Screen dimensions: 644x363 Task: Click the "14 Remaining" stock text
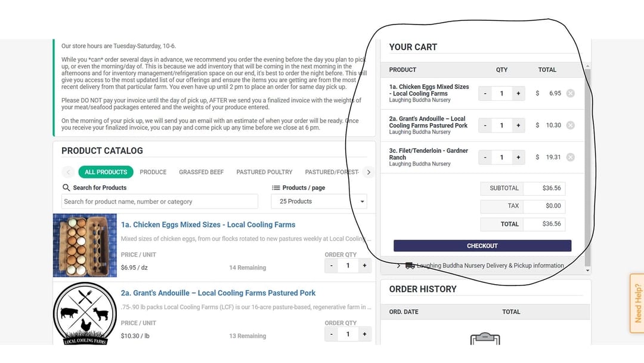[247, 267]
